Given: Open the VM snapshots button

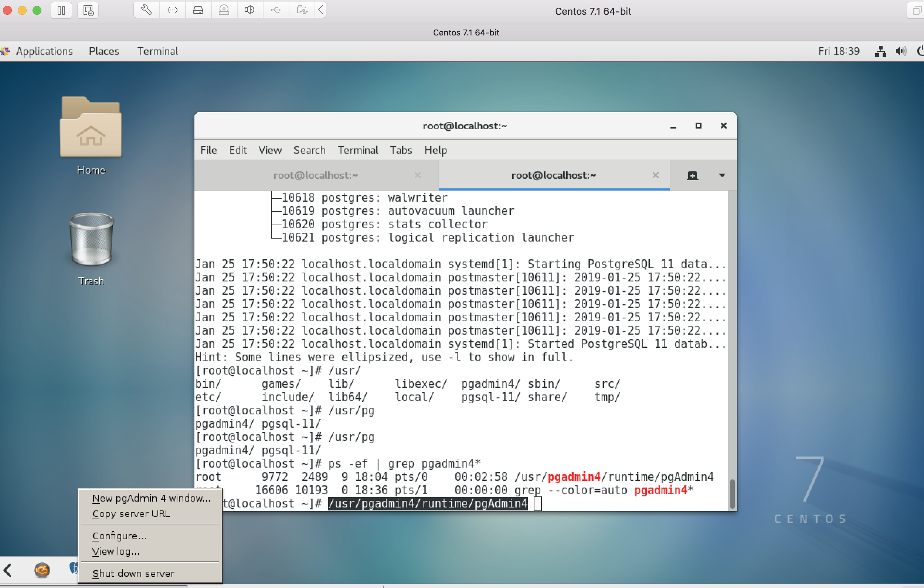Looking at the screenshot, I should (x=88, y=10).
